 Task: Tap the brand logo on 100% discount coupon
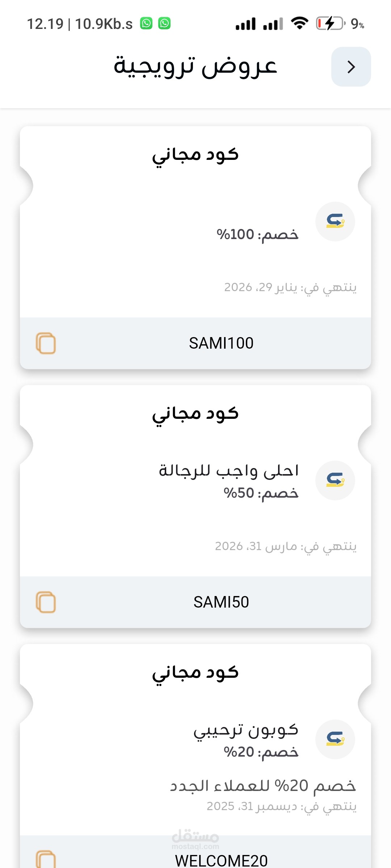point(335,221)
